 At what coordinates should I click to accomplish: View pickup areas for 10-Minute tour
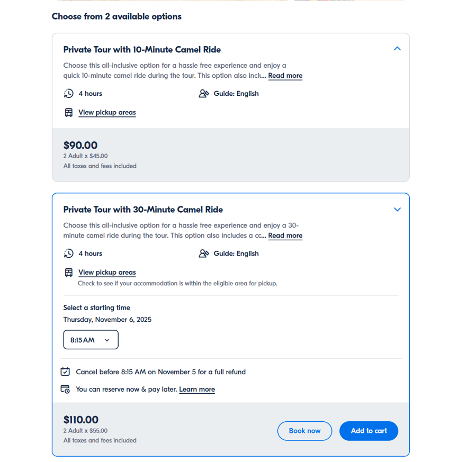[x=107, y=113]
